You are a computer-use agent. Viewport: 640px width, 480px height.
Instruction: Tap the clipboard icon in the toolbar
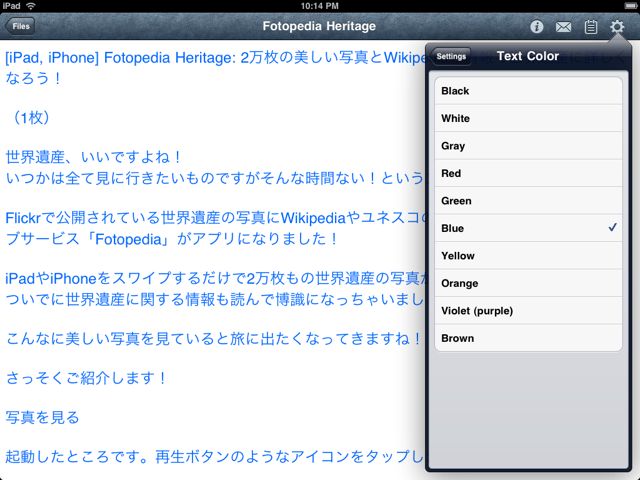(x=590, y=27)
